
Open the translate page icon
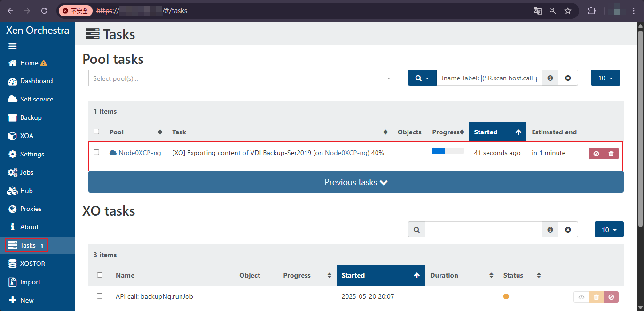click(x=538, y=10)
